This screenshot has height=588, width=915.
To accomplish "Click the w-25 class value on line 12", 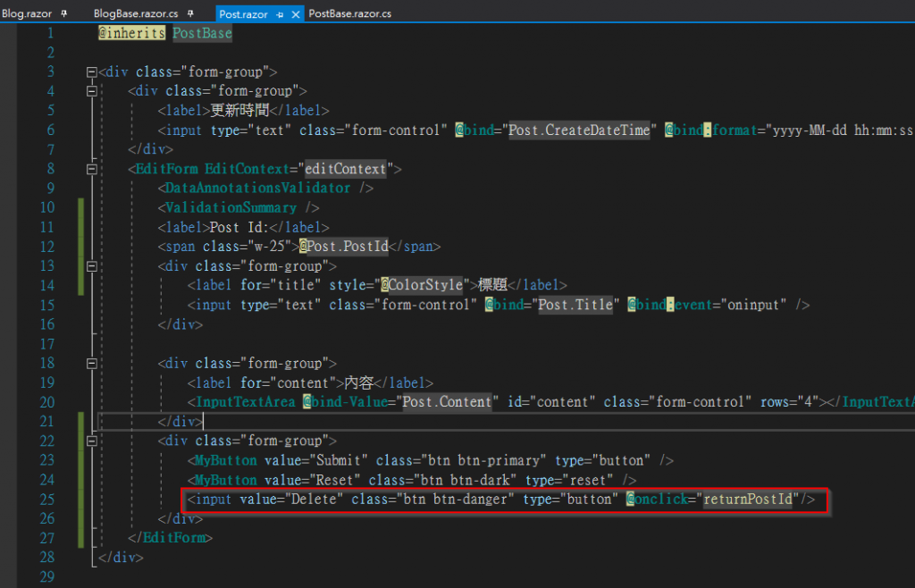I will pos(269,246).
